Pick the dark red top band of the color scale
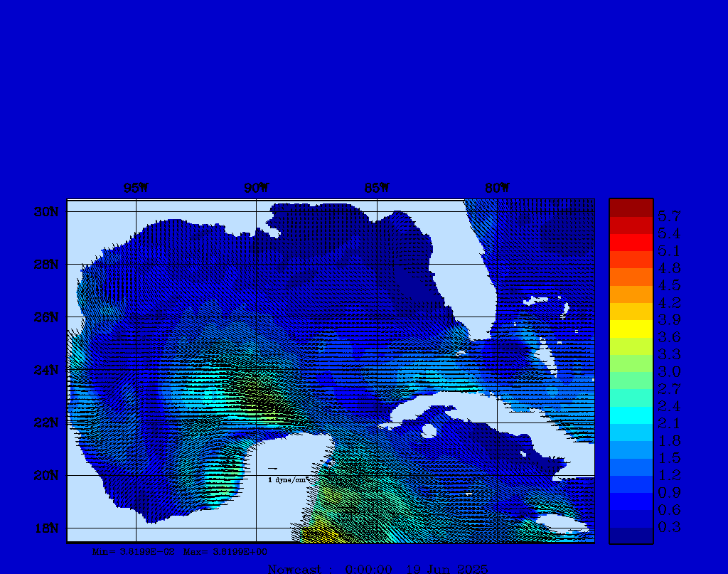This screenshot has height=574, width=728. pyautogui.click(x=631, y=208)
